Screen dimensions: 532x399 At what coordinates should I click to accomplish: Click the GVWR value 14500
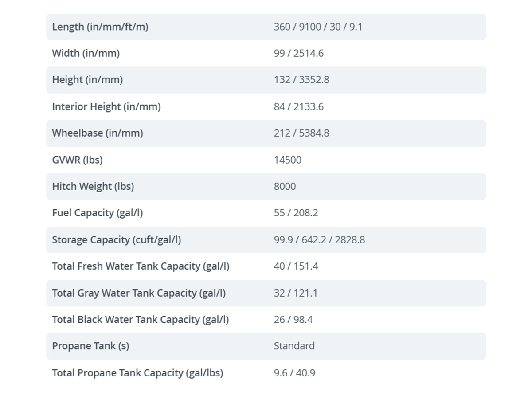pyautogui.click(x=288, y=160)
